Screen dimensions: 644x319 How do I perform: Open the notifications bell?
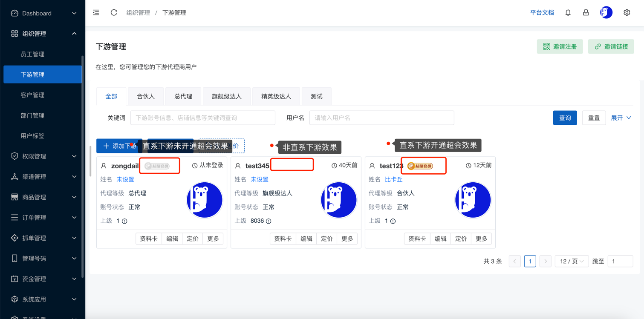(x=568, y=13)
